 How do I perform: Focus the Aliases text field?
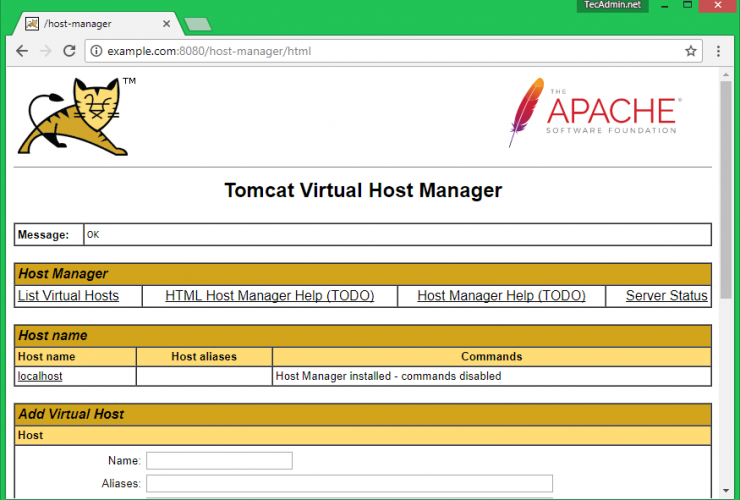[x=349, y=483]
